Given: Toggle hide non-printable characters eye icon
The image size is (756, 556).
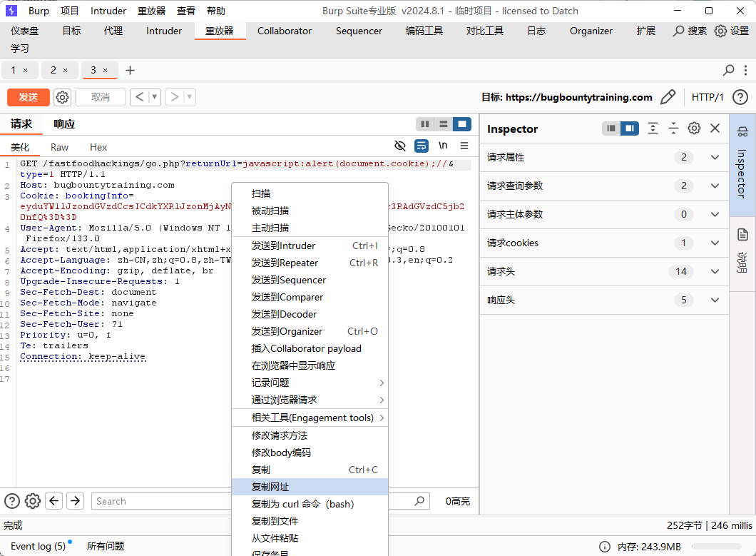Looking at the screenshot, I should point(399,146).
